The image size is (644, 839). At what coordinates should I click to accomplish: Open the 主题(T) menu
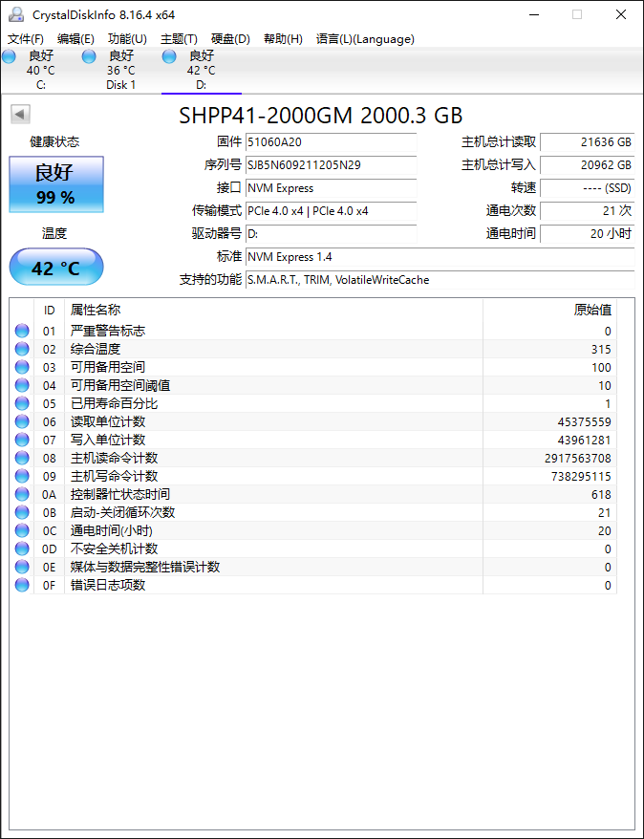(x=179, y=39)
